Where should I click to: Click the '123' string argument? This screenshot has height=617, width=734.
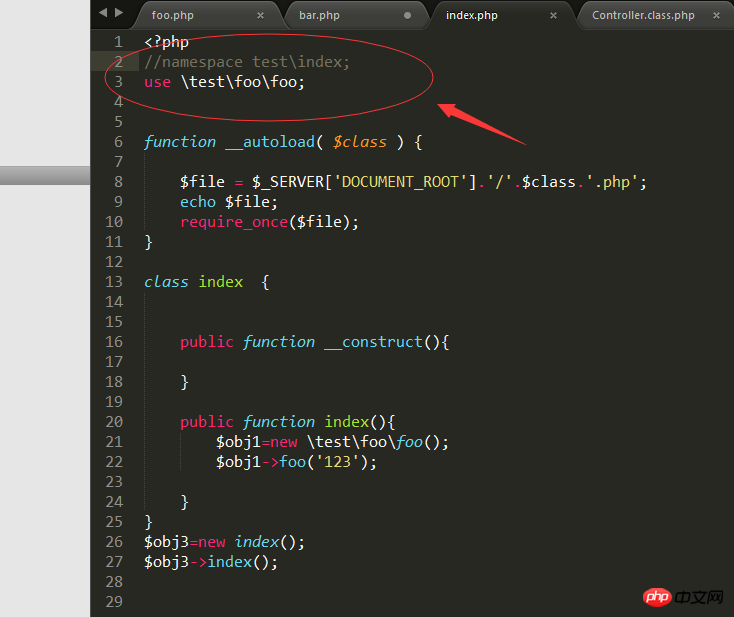[x=337, y=462]
